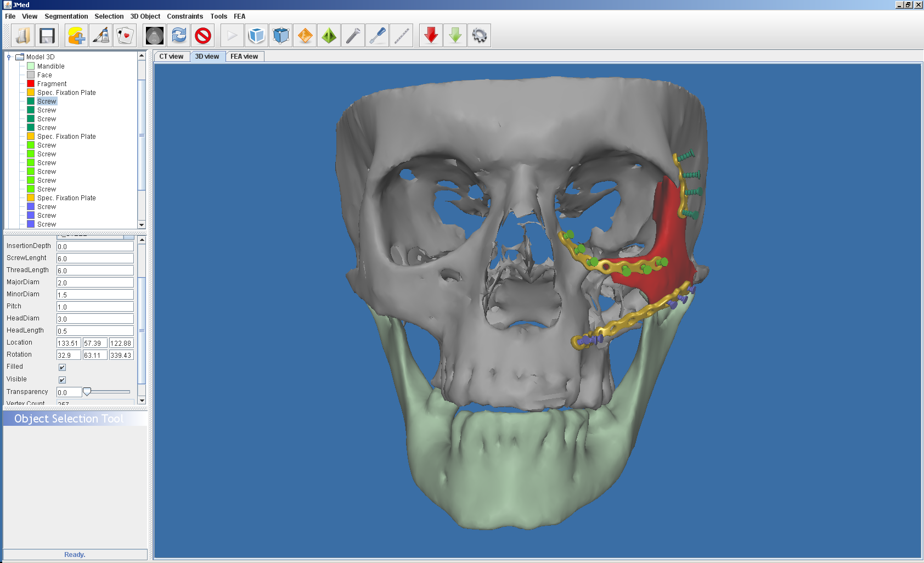
Task: Toggle the Visible checkbox
Action: pyautogui.click(x=62, y=380)
